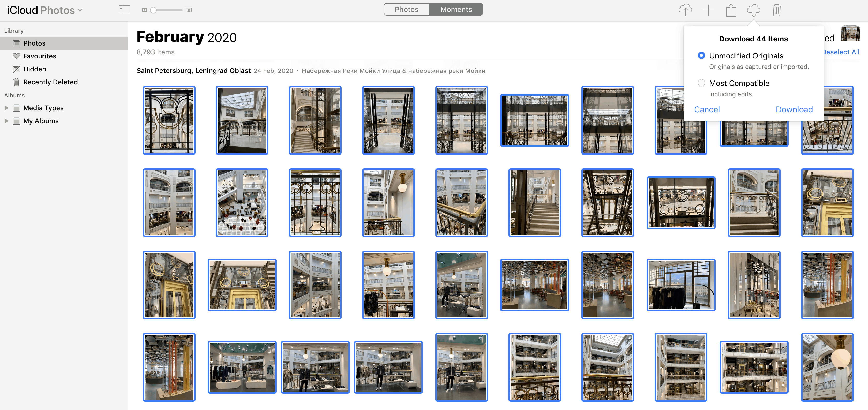Click Download to confirm downloading 44 items
This screenshot has width=868, height=410.
point(794,109)
